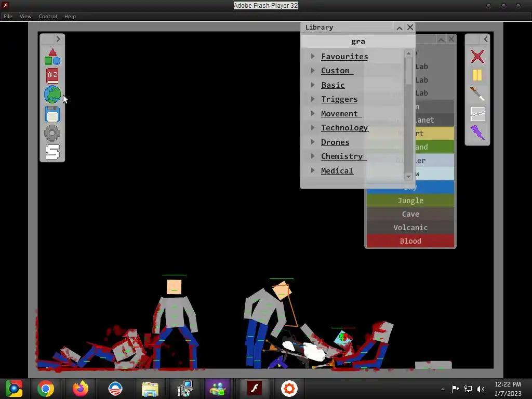Select the split-rectangle tool icon
The width and height of the screenshot is (532, 399).
pyautogui.click(x=477, y=114)
